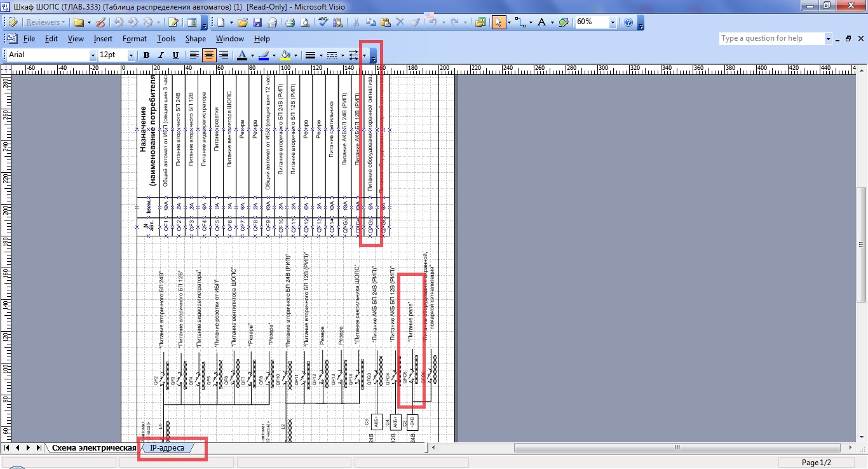Open the Help menu

[x=262, y=39]
